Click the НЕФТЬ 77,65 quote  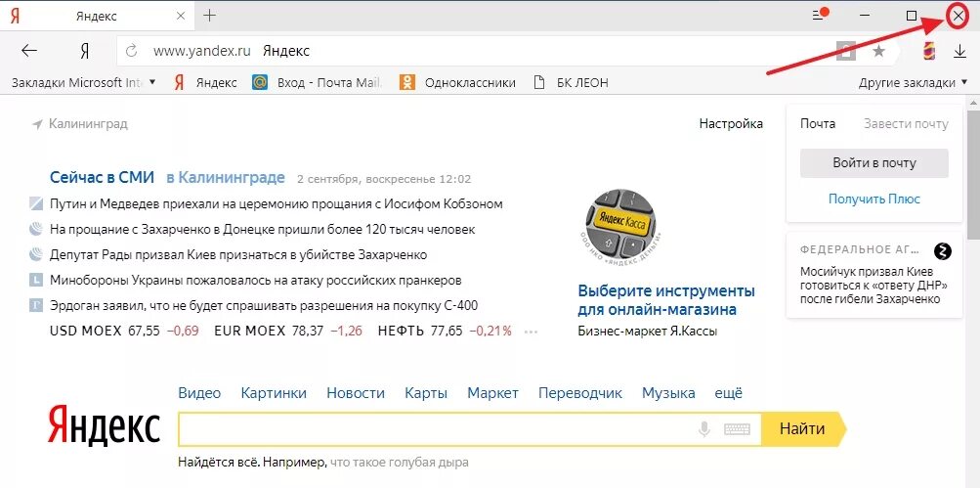point(445,331)
